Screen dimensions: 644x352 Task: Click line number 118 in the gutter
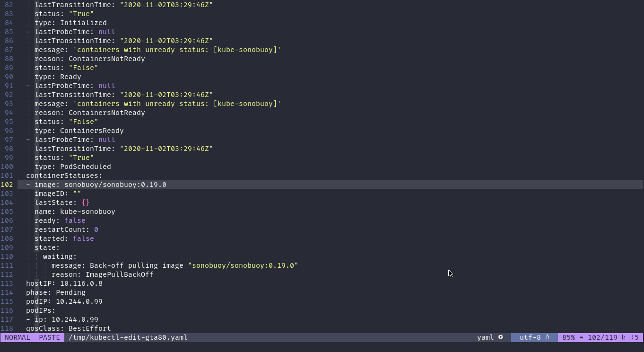point(7,328)
